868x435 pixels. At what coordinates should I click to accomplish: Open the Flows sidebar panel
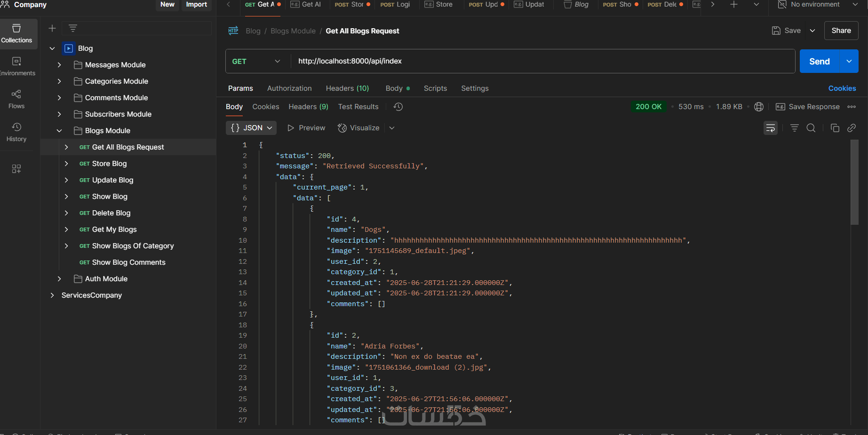click(16, 99)
